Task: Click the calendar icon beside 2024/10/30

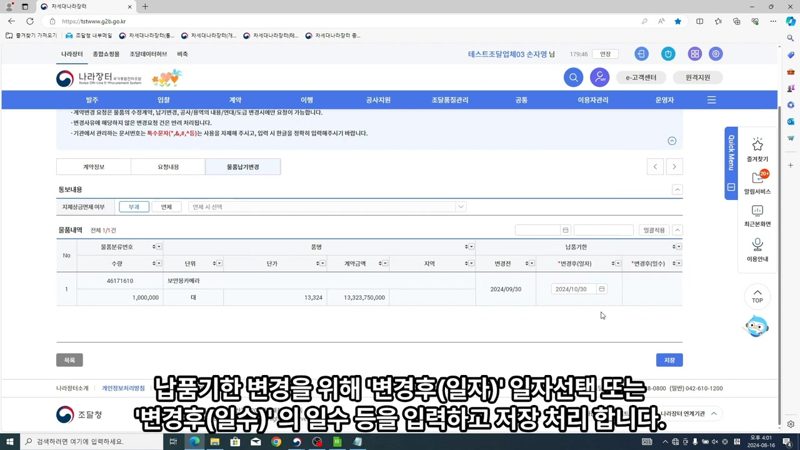Action: pyautogui.click(x=602, y=289)
